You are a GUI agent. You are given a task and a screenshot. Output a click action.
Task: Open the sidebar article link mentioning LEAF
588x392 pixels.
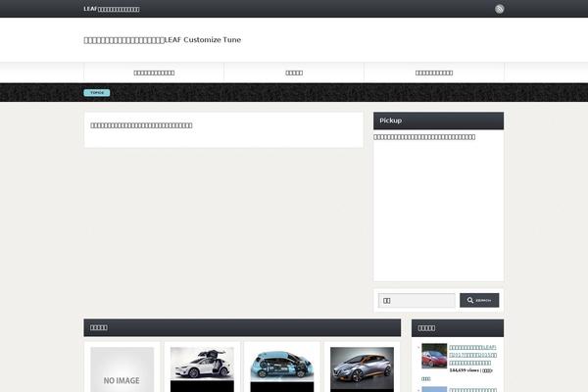(473, 355)
